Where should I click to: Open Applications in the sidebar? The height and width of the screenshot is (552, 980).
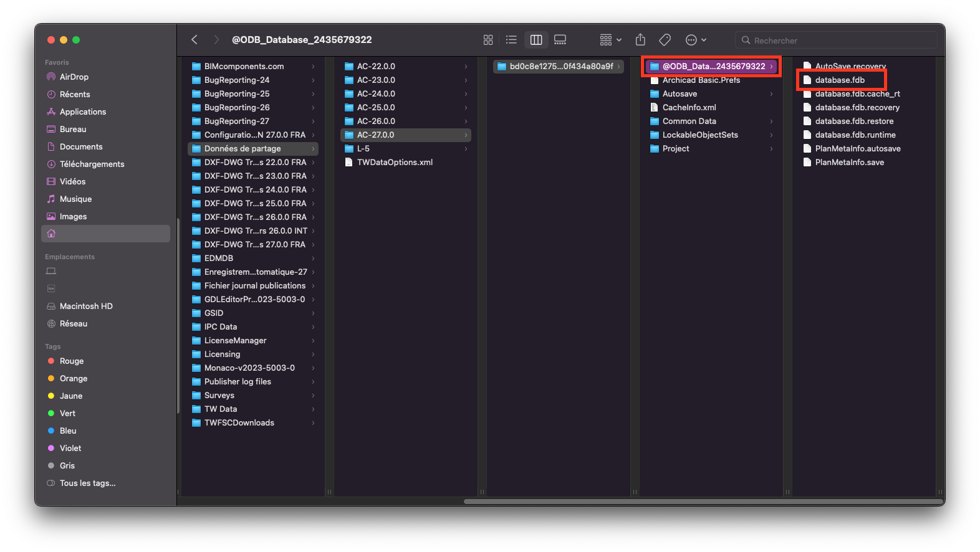tap(105, 112)
